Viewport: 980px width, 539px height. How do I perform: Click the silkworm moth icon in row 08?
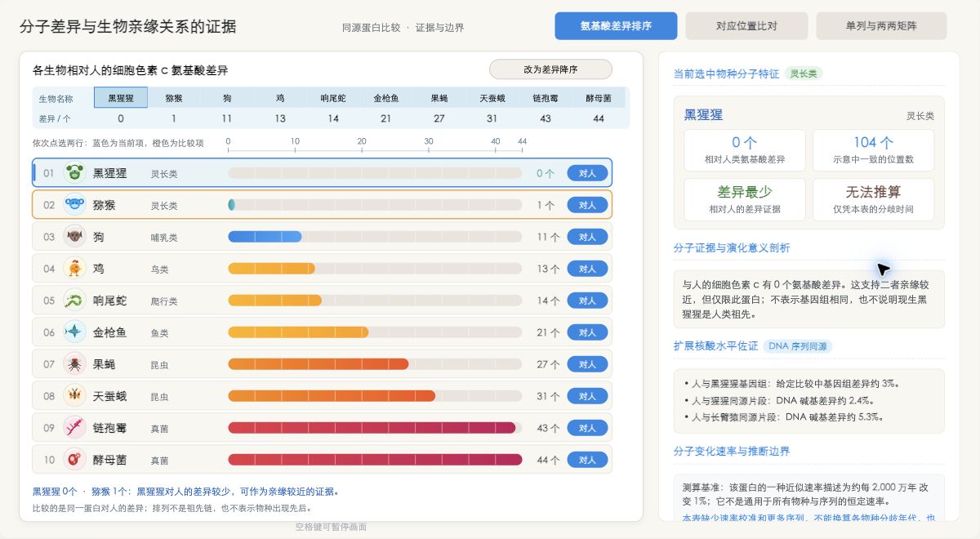(x=75, y=396)
